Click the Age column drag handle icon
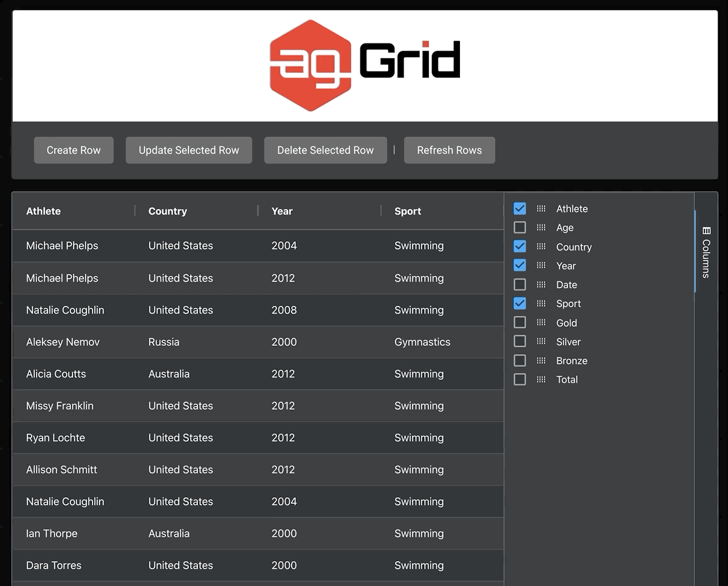 [541, 227]
